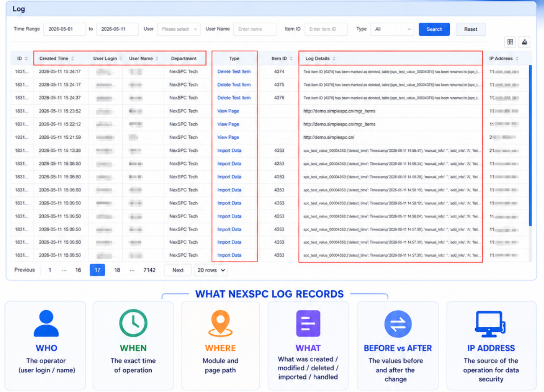Focus the 'Enter item ID' input field

[x=326, y=29]
